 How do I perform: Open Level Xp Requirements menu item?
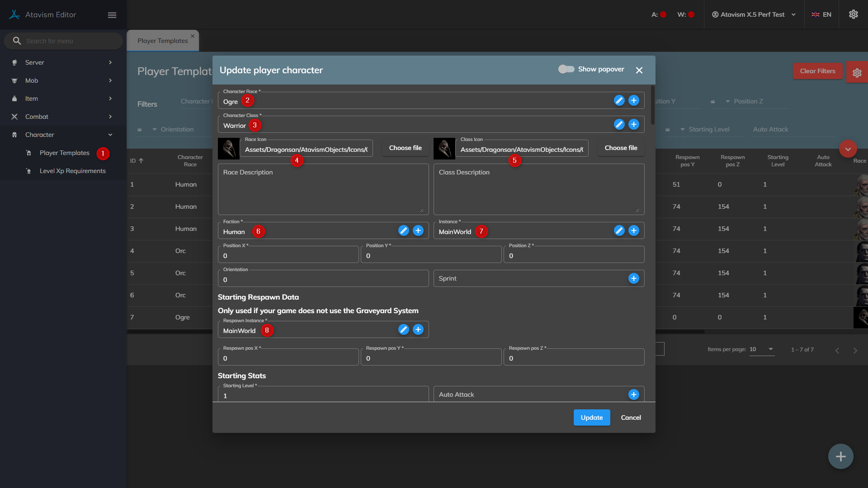coord(72,171)
